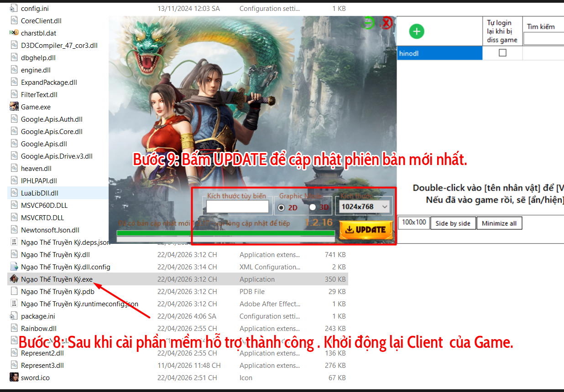Click the 22/04/2026 3:14 CH date cell
Viewport: 564px width, 392px height.
tap(187, 267)
